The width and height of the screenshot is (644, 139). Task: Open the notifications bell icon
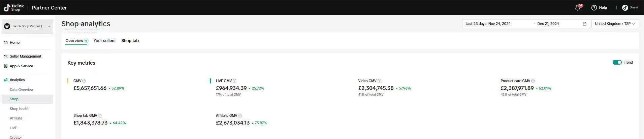tap(578, 8)
